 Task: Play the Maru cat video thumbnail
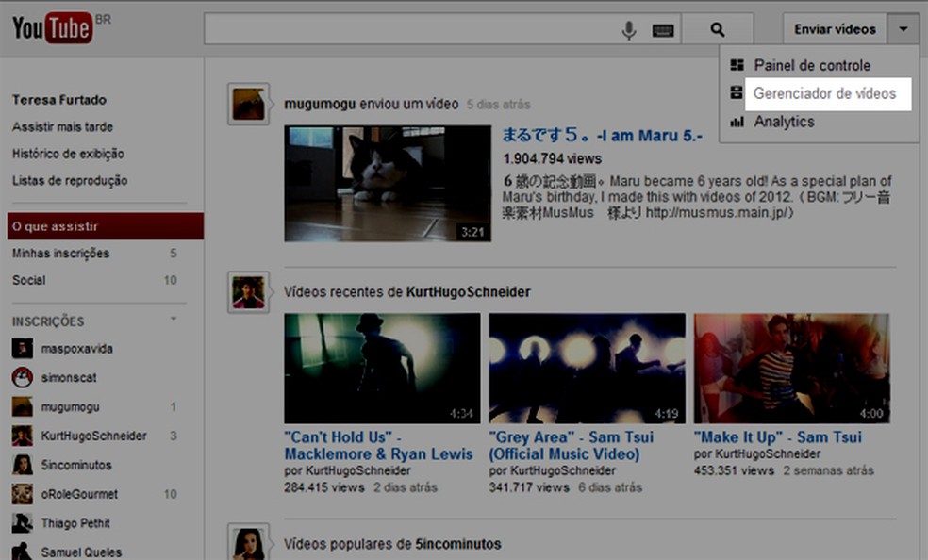(388, 183)
